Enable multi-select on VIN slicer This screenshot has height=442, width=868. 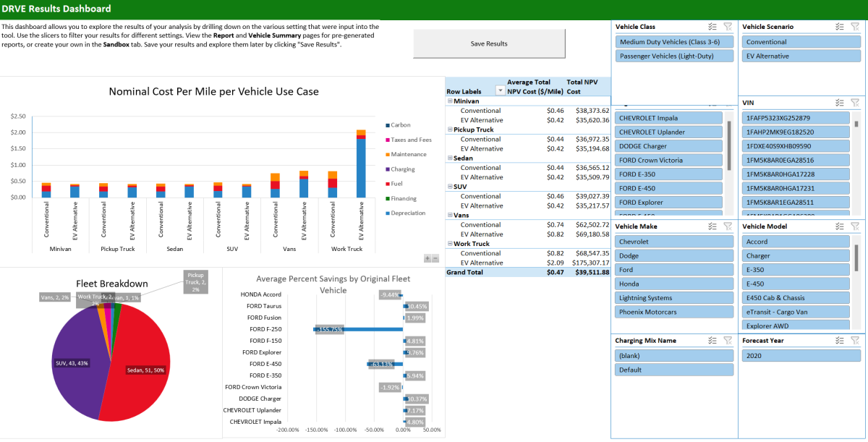point(840,103)
